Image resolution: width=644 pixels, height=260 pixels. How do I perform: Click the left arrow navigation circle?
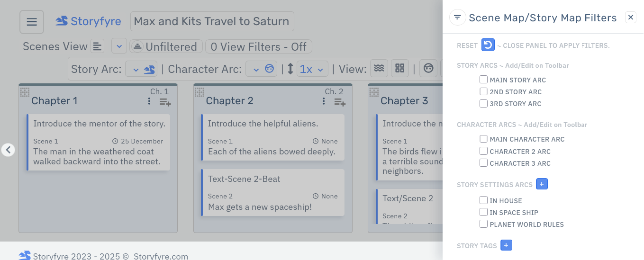click(8, 150)
